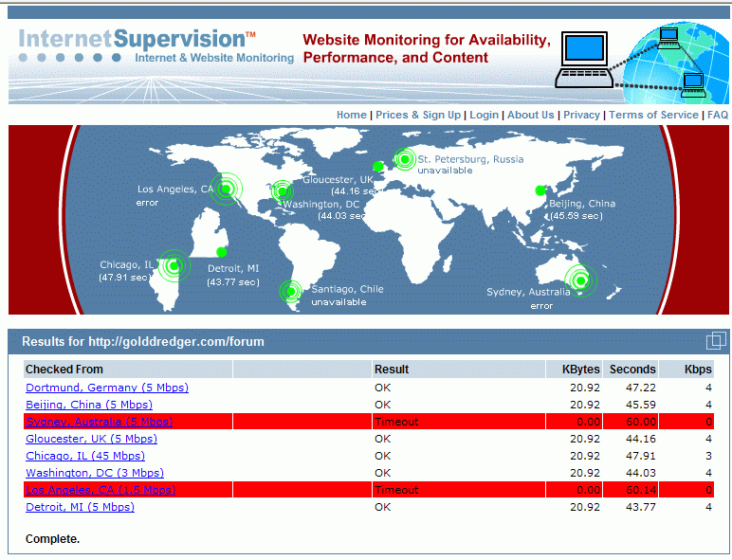Viewport: 732px width, 560px height.
Task: Click the 60.14 seconds value
Action: 641,490
